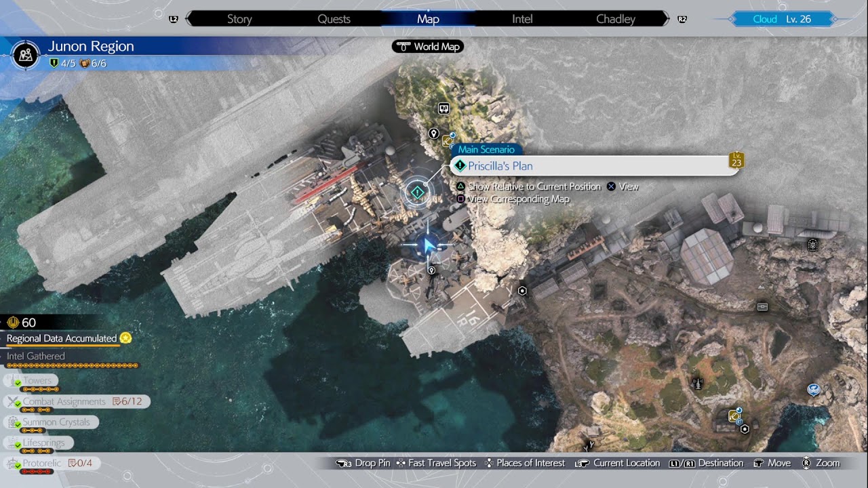Click the 6/6 counter beside the region
868x488 pixels.
(x=94, y=64)
